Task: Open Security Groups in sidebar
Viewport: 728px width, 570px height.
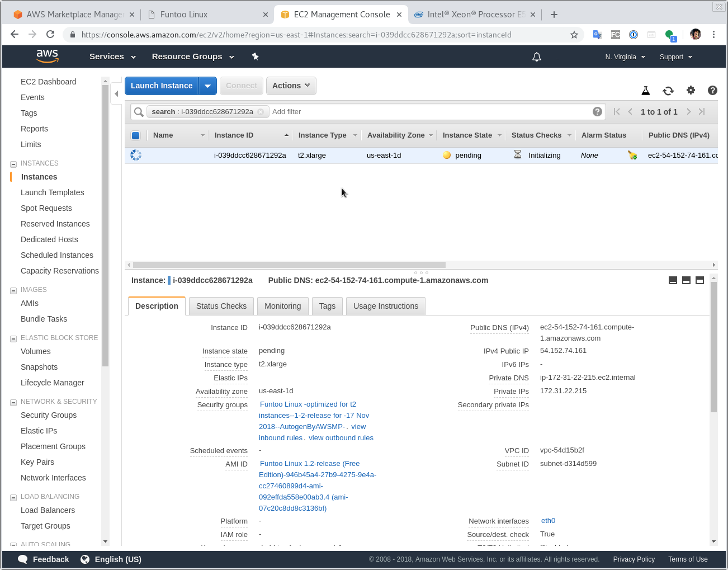Action: tap(49, 415)
